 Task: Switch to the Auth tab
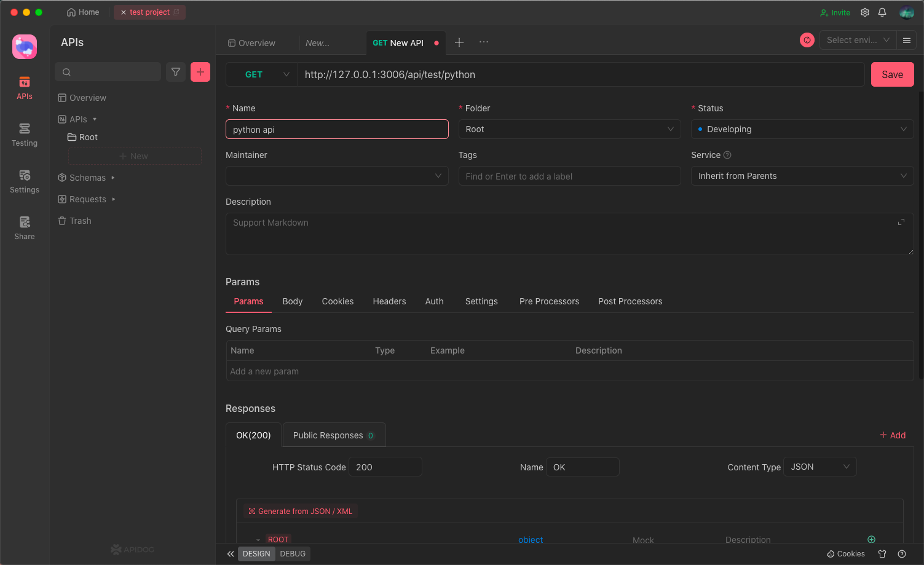pos(434,301)
